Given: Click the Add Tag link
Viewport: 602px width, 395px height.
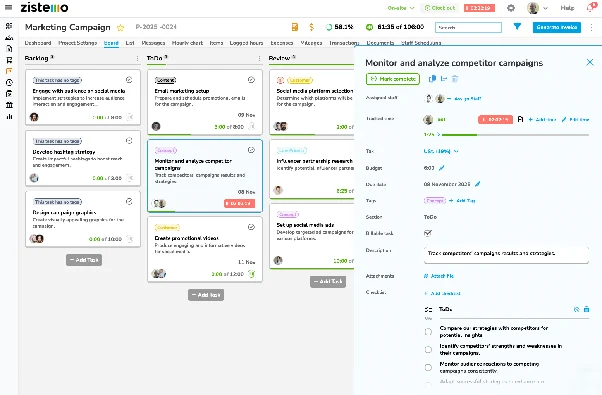Looking at the screenshot, I should [x=462, y=200].
